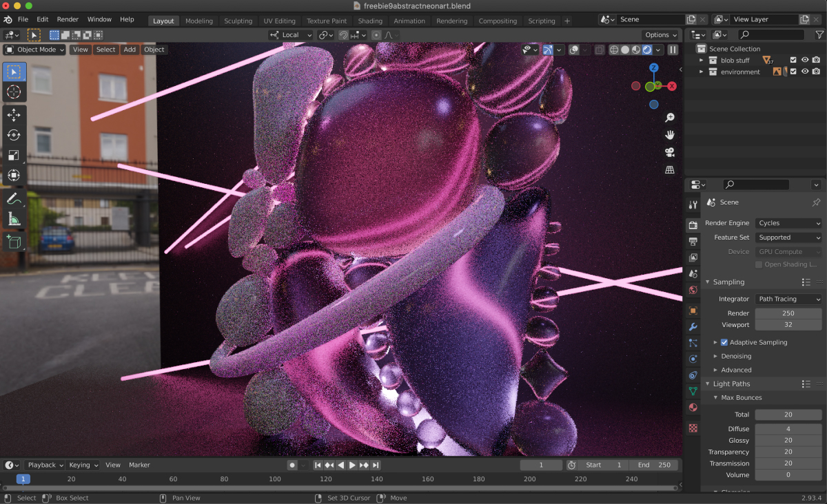Screen dimensions: 827x504
Task: Expand the Denoising panel
Action: click(715, 356)
